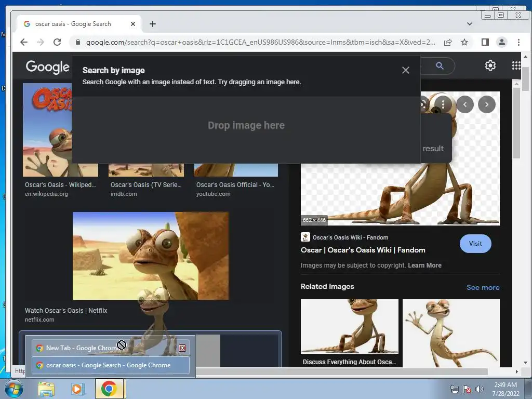This screenshot has height=399, width=532.
Task: Open Chrome three-dot menu
Action: pos(518,42)
